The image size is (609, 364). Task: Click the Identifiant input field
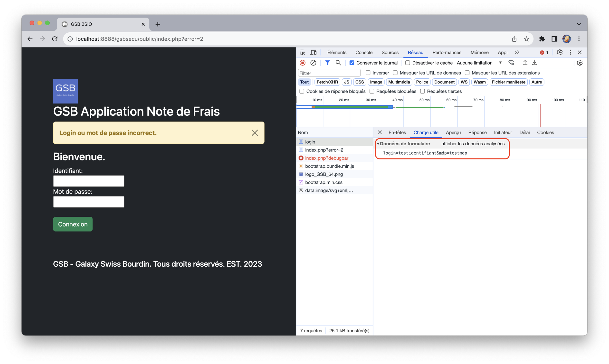(x=89, y=181)
